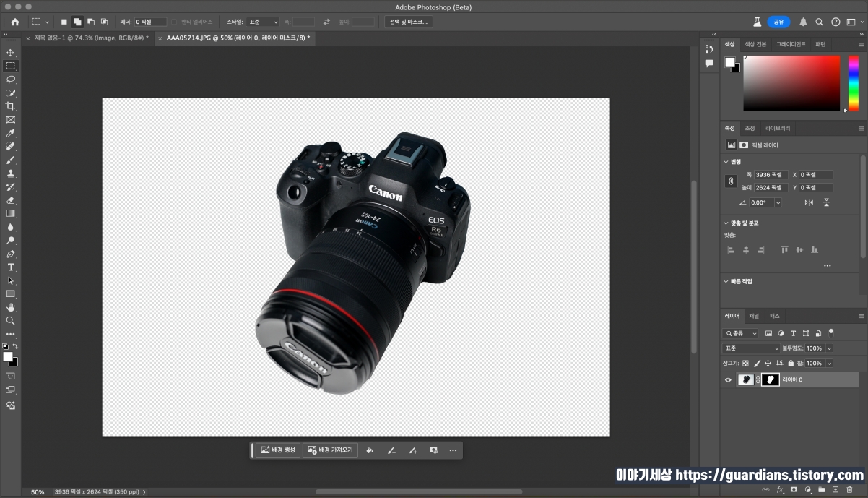Screen dimensions: 868x498
Task: Select the Crop tool
Action: 11,106
